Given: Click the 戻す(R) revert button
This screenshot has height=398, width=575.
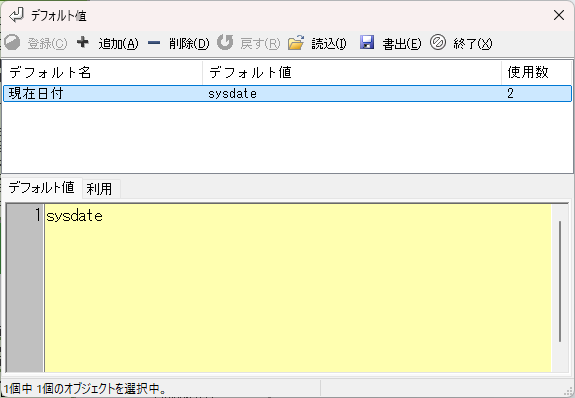Looking at the screenshot, I should coord(260,44).
